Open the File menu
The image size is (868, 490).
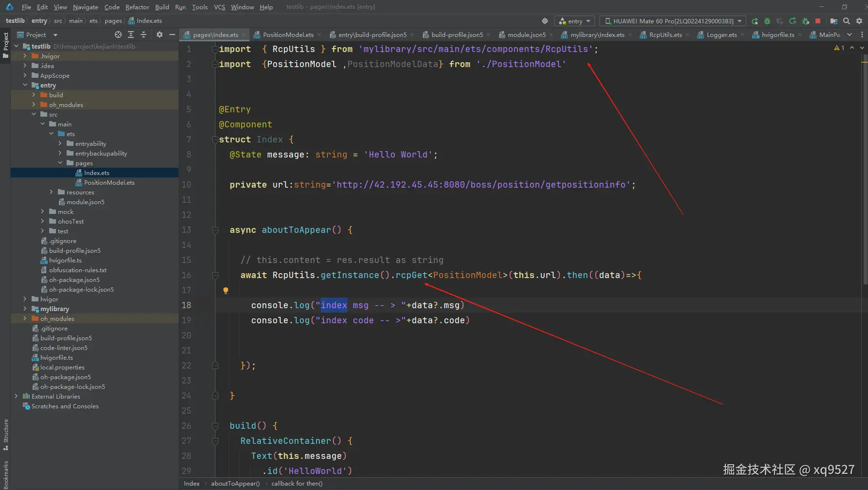tap(26, 7)
